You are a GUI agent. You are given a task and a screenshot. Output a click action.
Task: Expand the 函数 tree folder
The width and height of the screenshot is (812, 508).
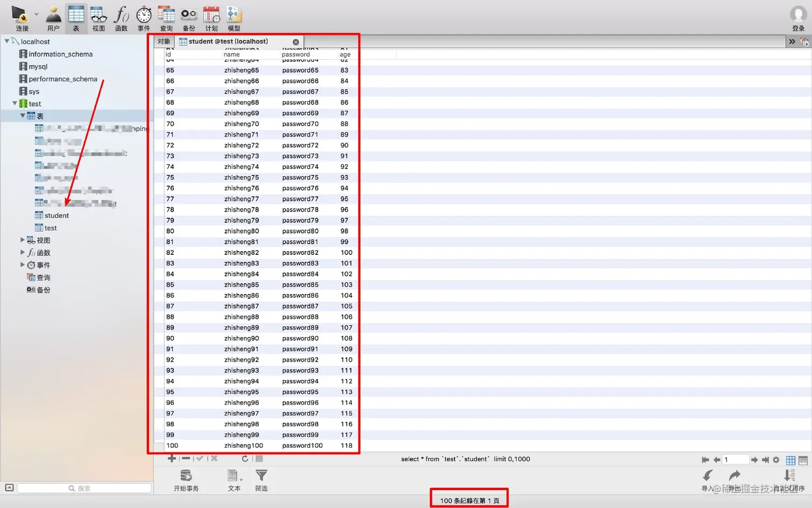(x=23, y=252)
